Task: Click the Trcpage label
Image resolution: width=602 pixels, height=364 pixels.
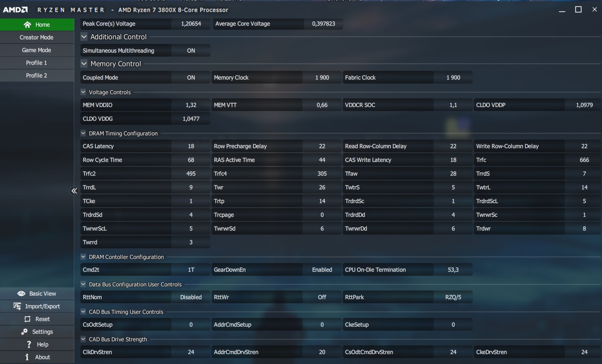Action: click(x=224, y=215)
